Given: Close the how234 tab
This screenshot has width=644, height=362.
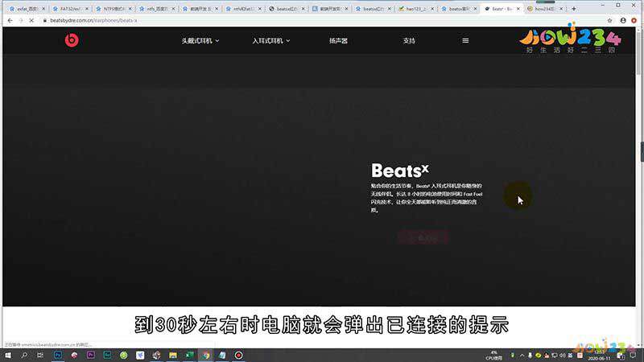Looking at the screenshot, I should pyautogui.click(x=561, y=9).
